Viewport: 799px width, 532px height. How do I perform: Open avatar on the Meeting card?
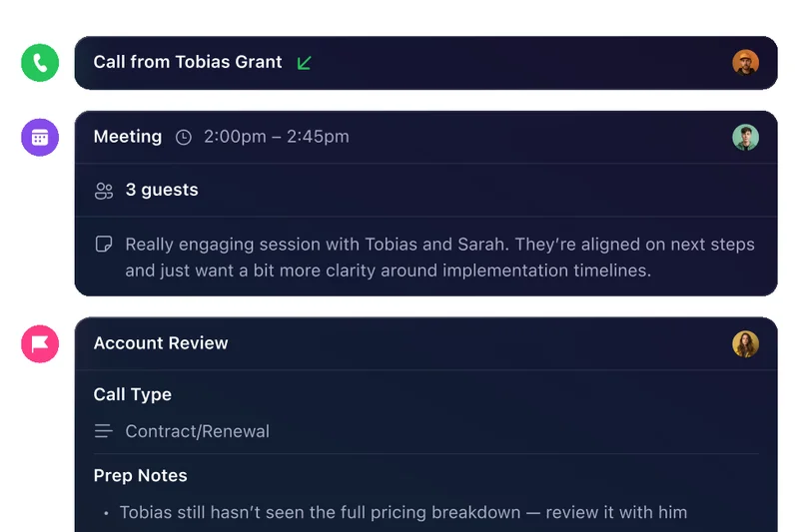pos(745,138)
